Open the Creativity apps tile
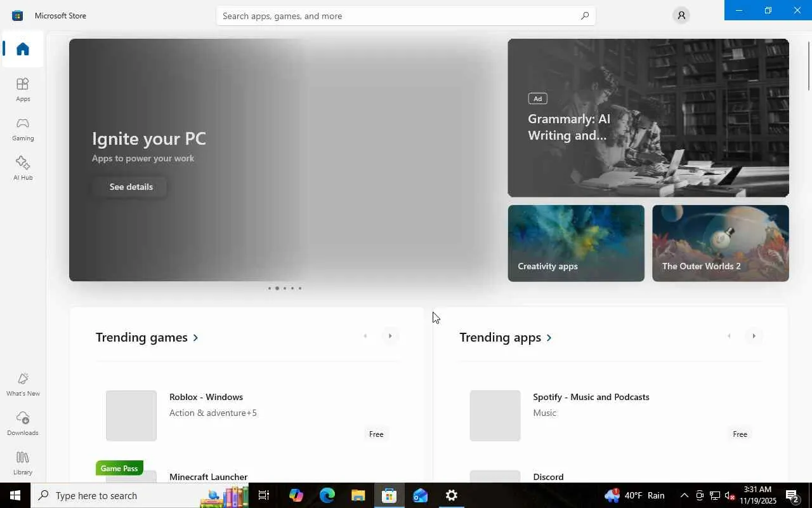 (x=576, y=243)
